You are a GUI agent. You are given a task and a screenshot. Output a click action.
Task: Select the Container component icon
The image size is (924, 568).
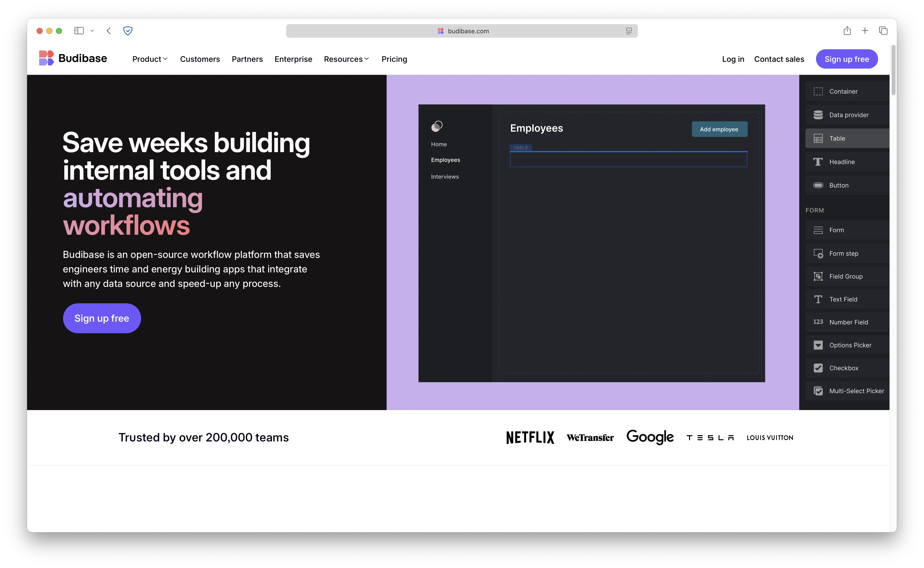[818, 92]
